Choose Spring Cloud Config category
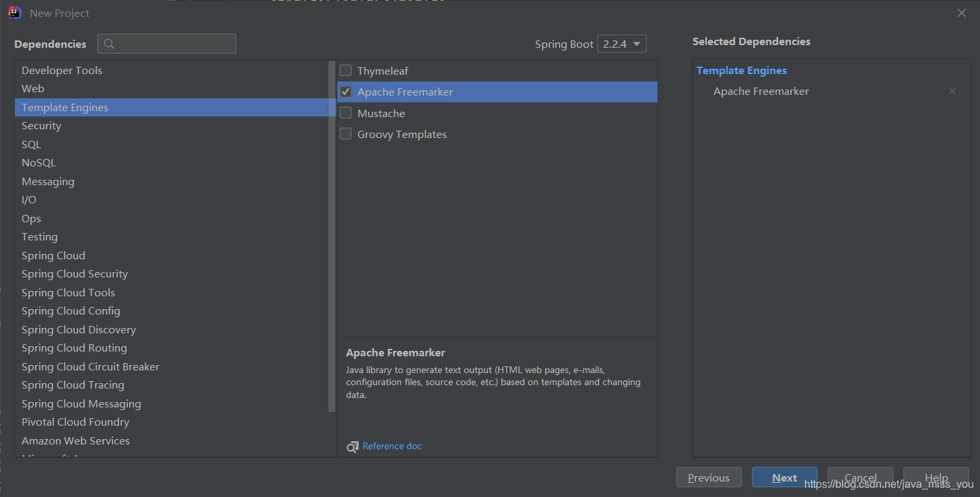Image resolution: width=980 pixels, height=497 pixels. tap(171, 311)
